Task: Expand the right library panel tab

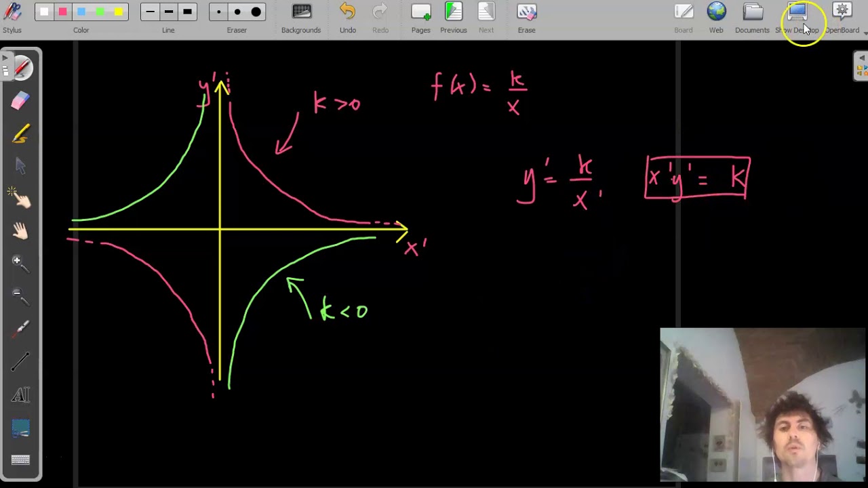Action: 861,66
